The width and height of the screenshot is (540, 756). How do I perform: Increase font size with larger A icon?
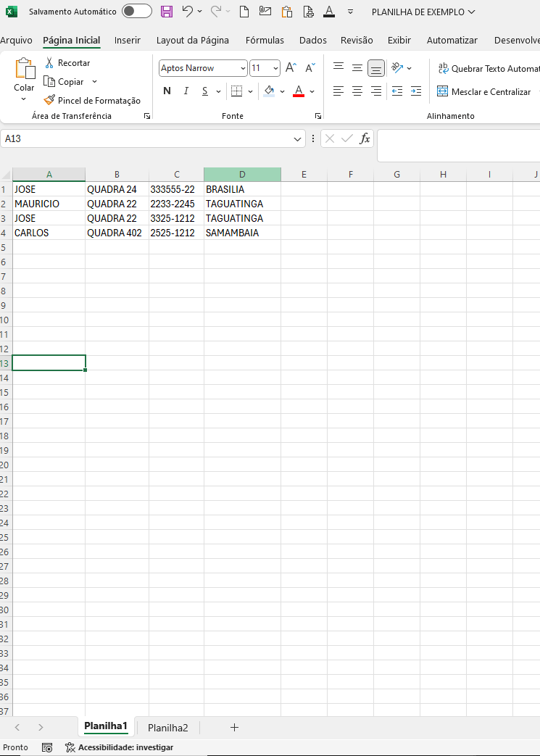[291, 68]
